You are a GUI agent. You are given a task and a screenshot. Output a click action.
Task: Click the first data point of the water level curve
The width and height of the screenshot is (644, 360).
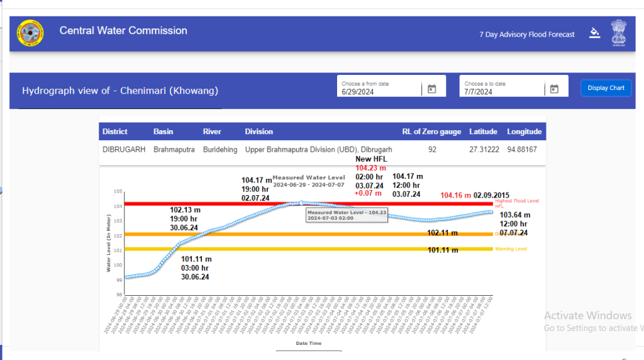[x=126, y=277]
